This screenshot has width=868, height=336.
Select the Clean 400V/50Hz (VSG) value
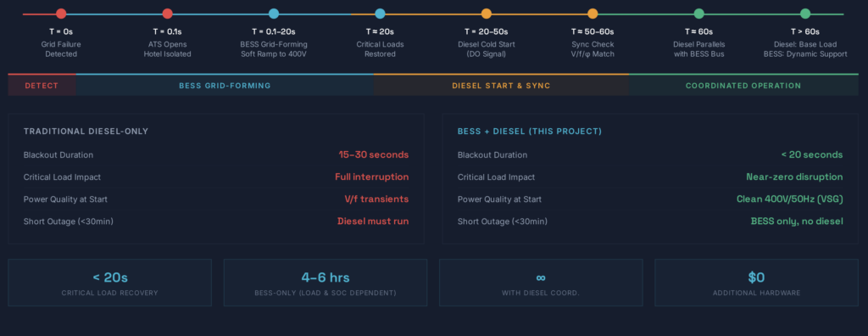[789, 199]
